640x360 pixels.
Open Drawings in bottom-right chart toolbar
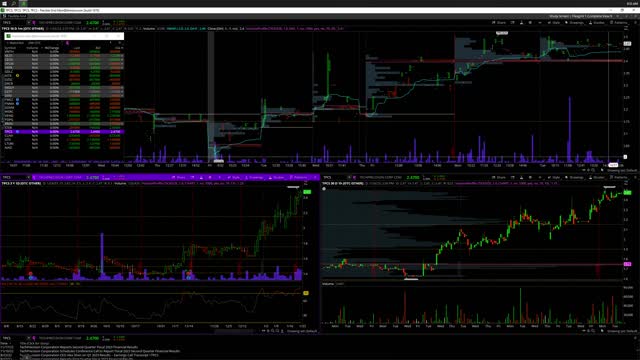[x=575, y=178]
